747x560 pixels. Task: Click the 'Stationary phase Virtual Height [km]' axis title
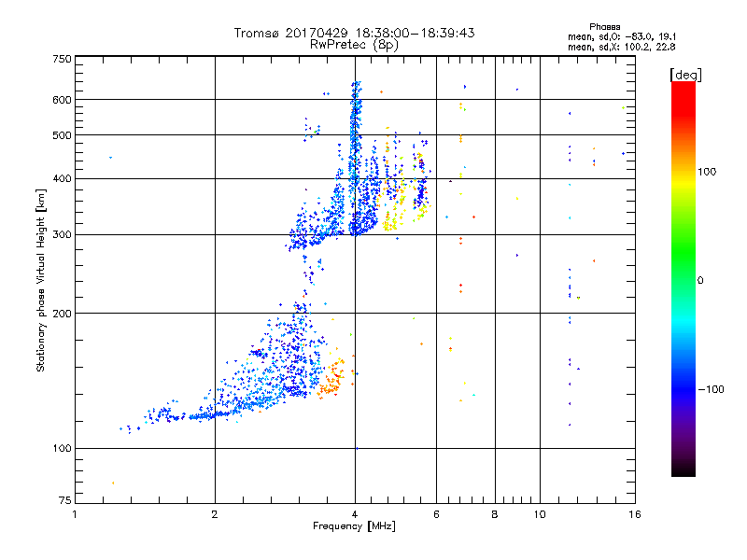40,281
